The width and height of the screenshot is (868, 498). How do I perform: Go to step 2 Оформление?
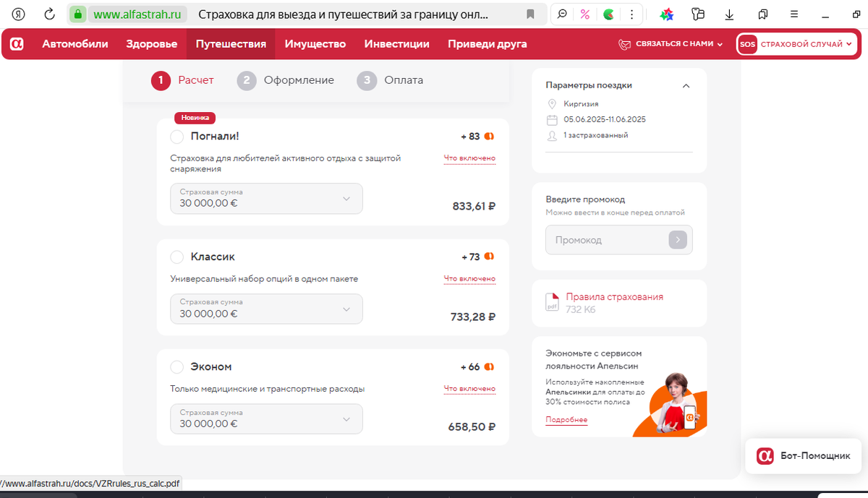click(286, 80)
